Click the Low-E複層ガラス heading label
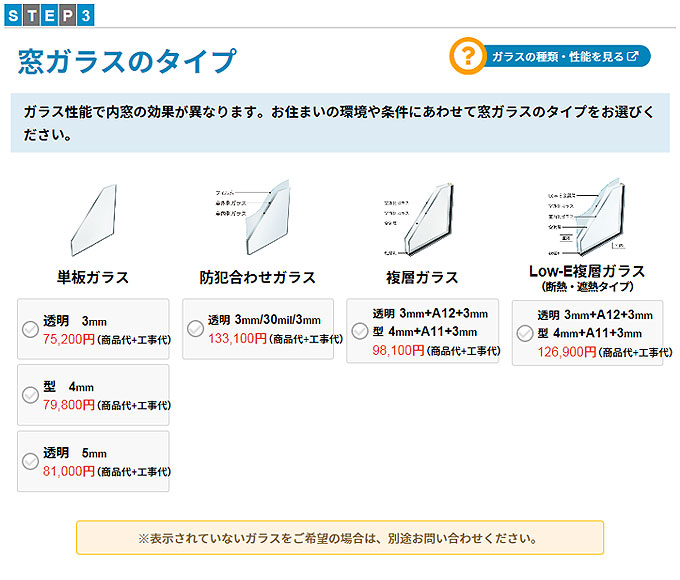Screen dimensions: 680x580 pyautogui.click(x=586, y=272)
